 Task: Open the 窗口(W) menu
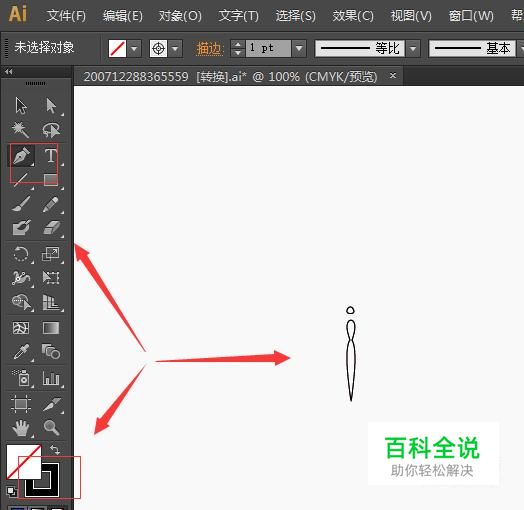click(471, 15)
